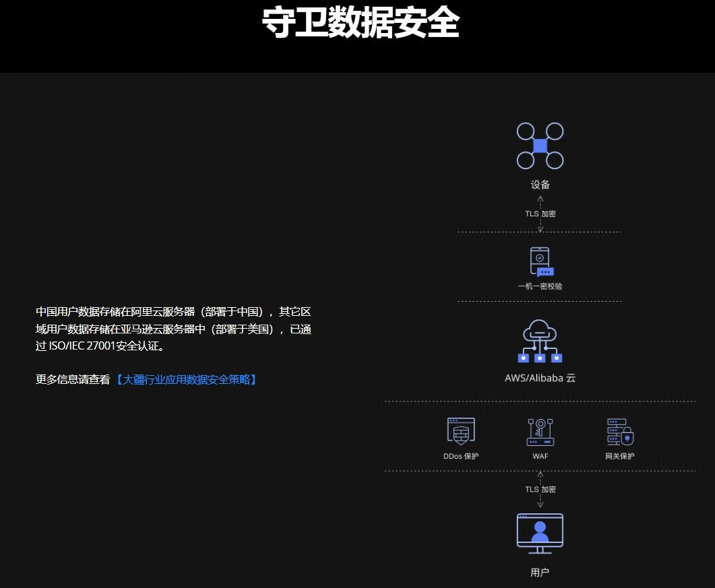Click the DDos protection shield icon
This screenshot has height=588, width=715.
click(x=461, y=432)
